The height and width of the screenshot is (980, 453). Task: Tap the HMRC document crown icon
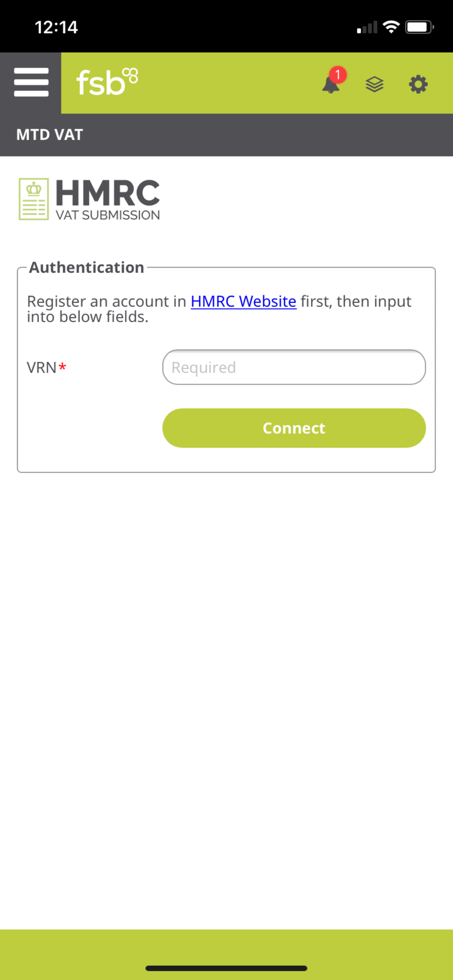tap(33, 199)
